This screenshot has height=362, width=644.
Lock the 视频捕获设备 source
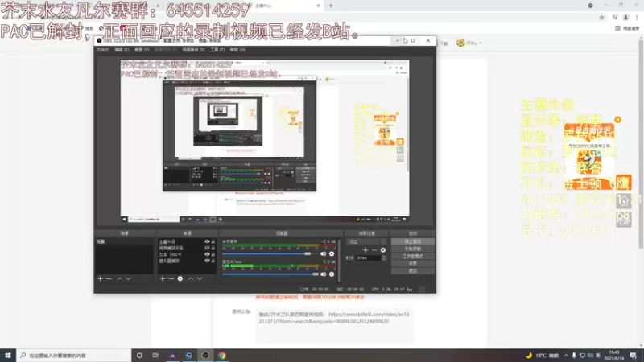(x=213, y=248)
